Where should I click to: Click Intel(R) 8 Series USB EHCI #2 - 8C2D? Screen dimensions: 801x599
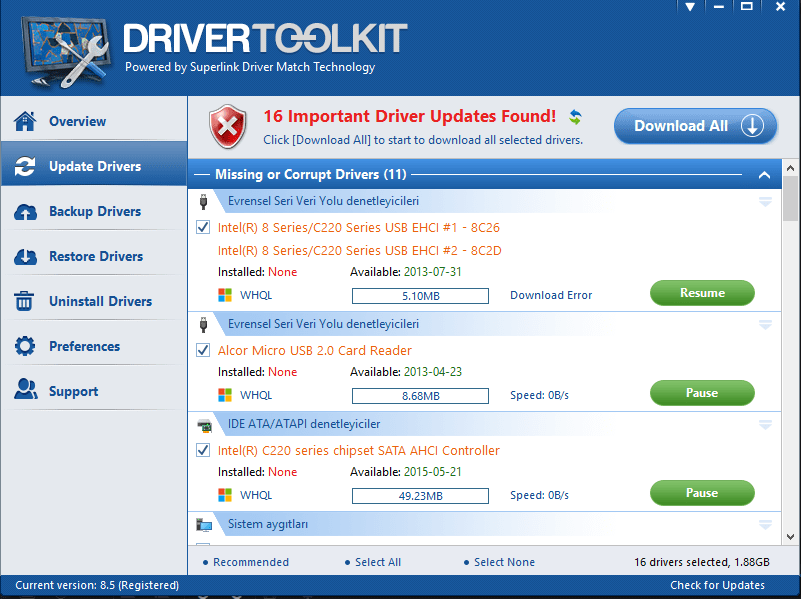pos(360,251)
